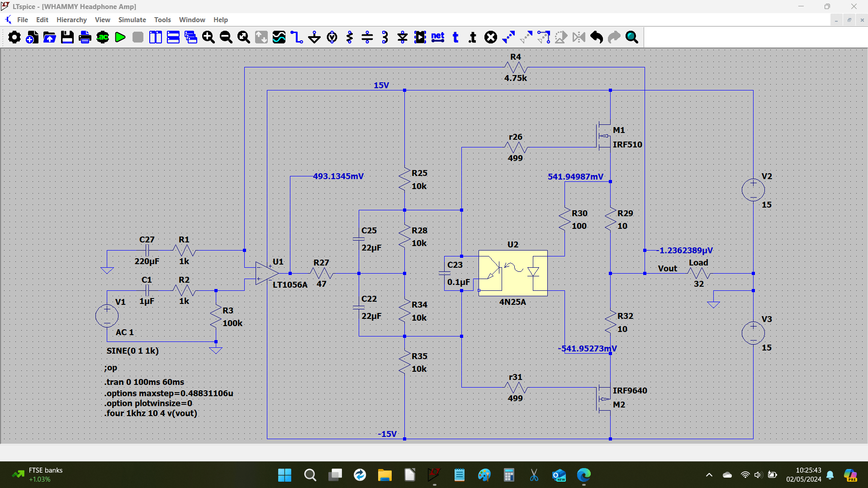Viewport: 868px width, 488px height.
Task: Open Calculator from taskbar
Action: pyautogui.click(x=509, y=475)
